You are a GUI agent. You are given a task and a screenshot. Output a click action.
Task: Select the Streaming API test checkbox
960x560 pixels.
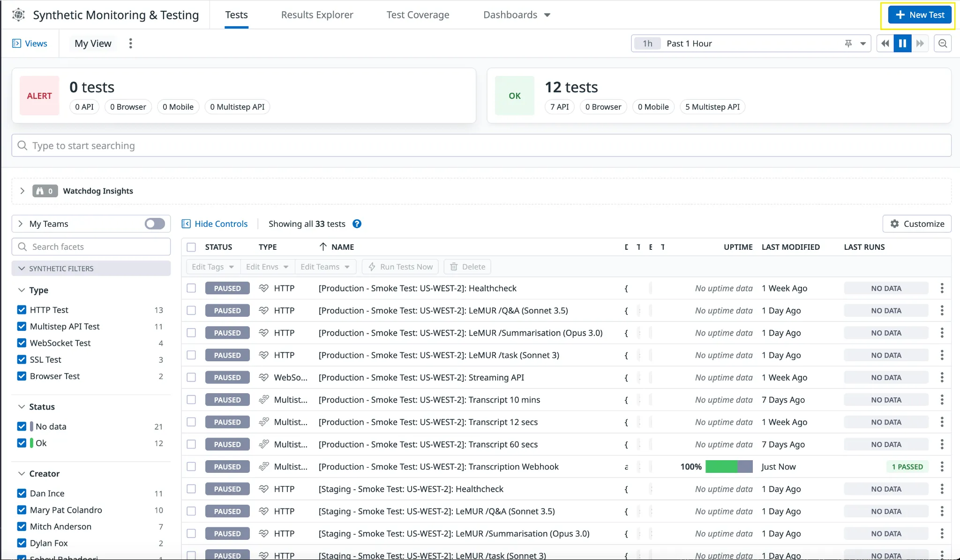coord(191,378)
